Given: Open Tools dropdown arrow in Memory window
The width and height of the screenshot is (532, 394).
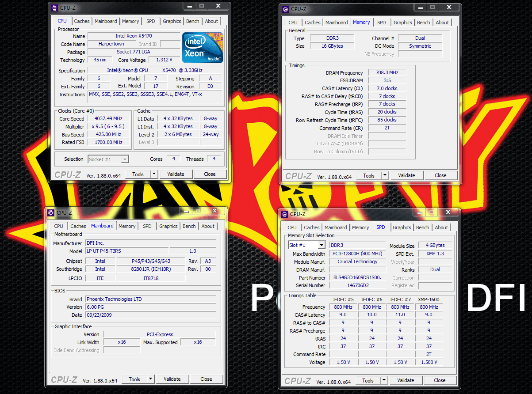Looking at the screenshot, I should pos(385,175).
